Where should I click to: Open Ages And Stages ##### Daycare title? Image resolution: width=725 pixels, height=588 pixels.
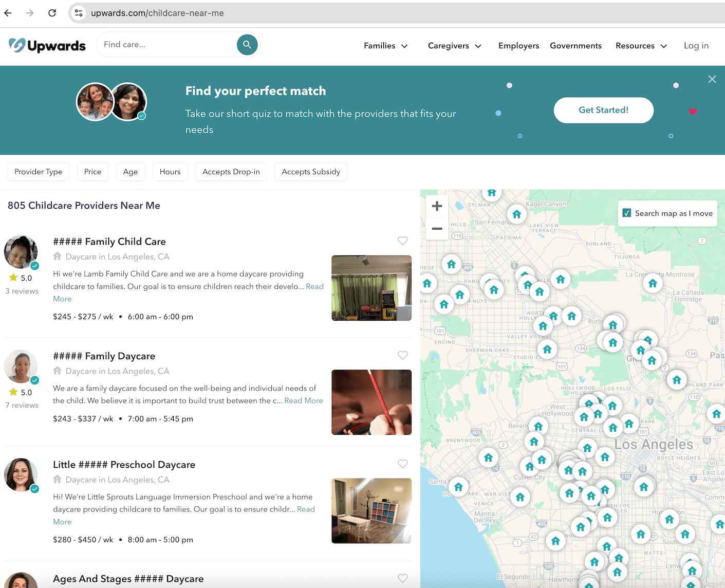coord(128,579)
